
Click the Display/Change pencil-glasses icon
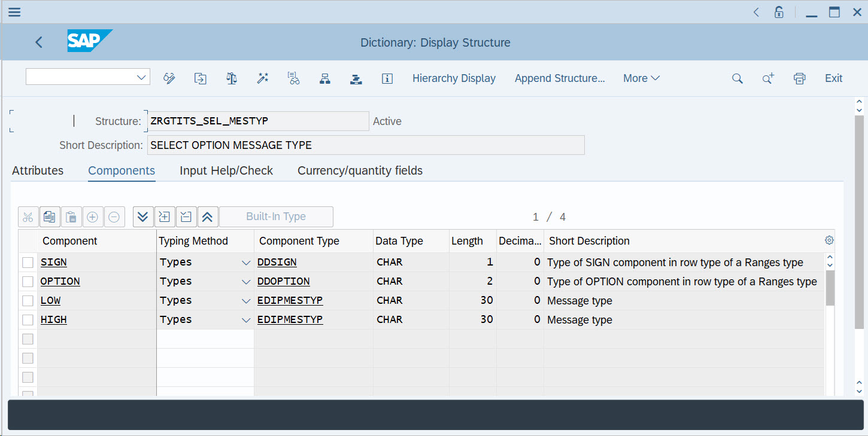coord(169,78)
